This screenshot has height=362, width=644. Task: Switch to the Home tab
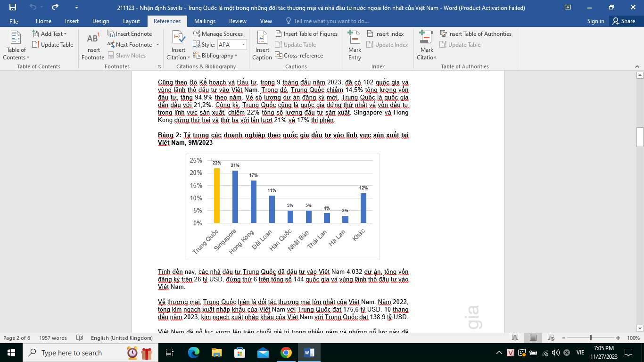pos(44,21)
